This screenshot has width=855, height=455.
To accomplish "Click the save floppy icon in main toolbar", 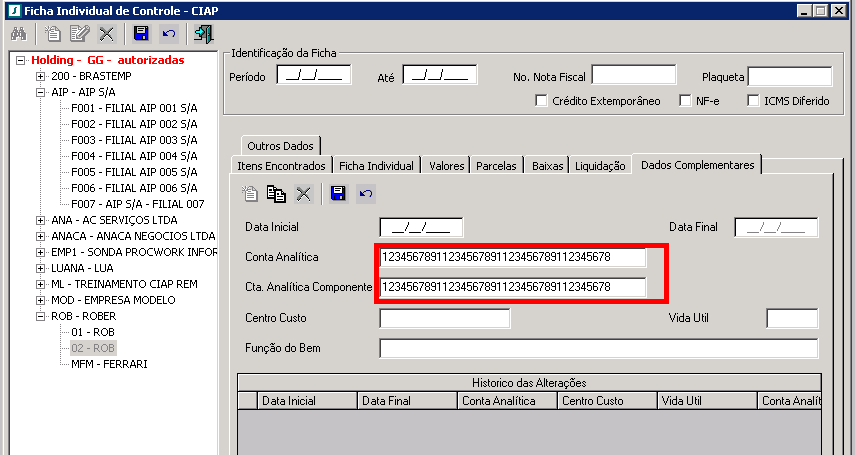I will coord(141,34).
